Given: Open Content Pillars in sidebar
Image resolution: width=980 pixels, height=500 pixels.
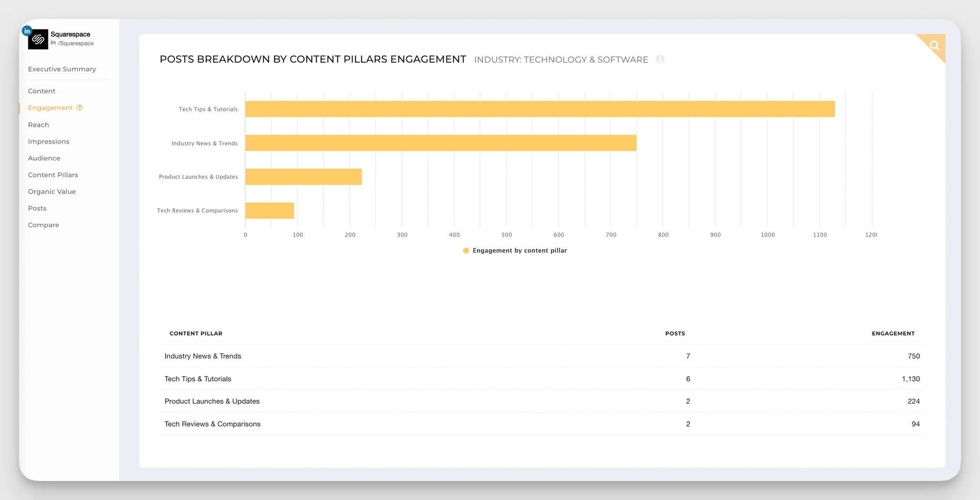Looking at the screenshot, I should click(x=53, y=175).
